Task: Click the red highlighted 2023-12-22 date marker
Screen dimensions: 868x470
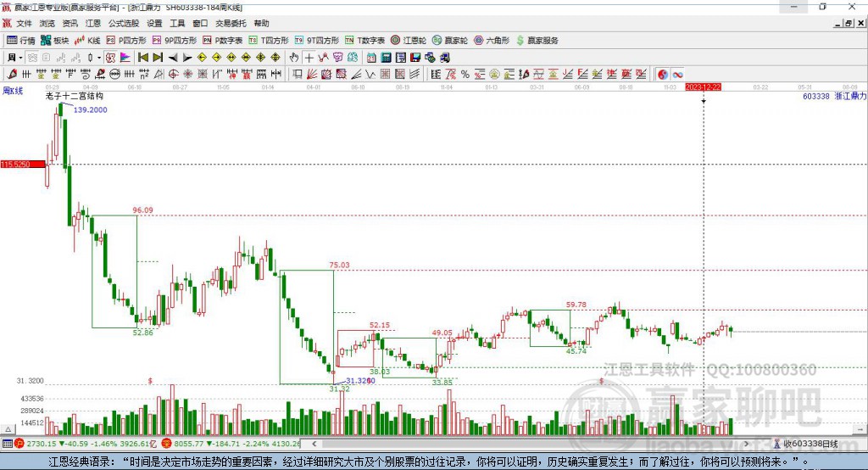Action: [703, 87]
